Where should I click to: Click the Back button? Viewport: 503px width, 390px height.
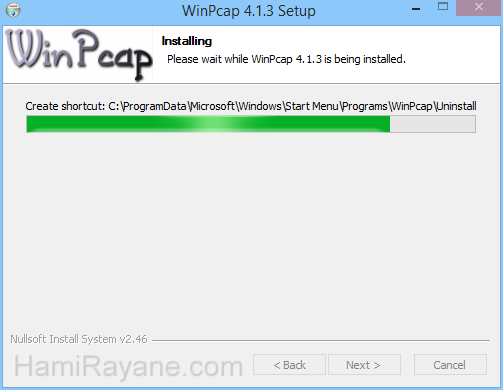pos(289,365)
